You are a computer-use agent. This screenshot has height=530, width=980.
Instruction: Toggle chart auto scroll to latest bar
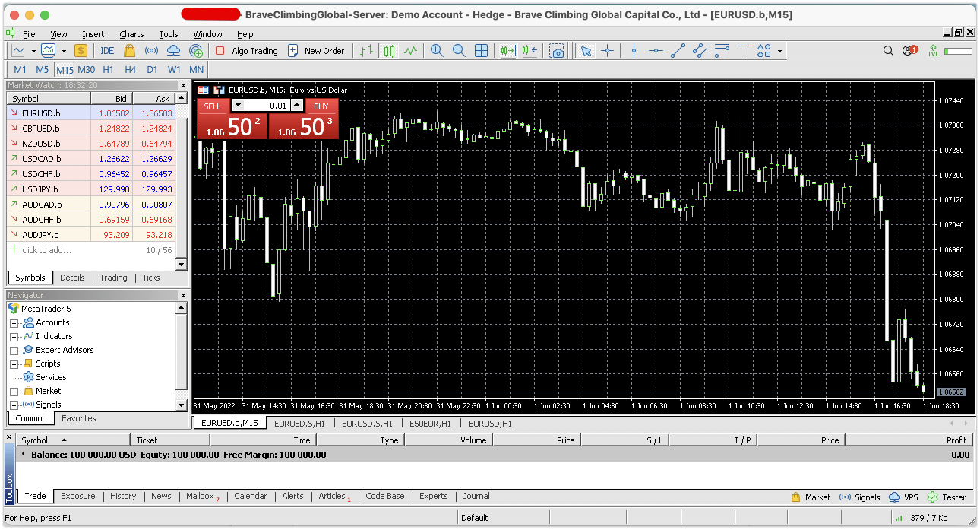tap(507, 51)
